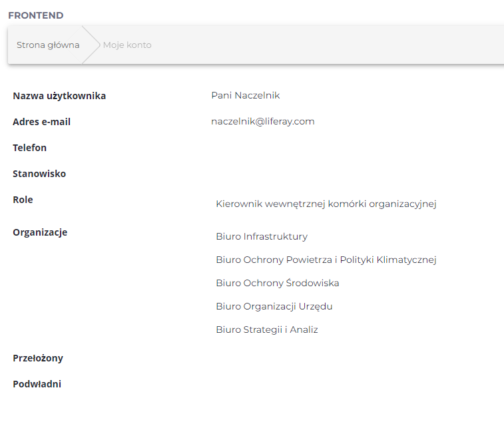
Task: Click the Stanowisko field label
Action: point(39,174)
